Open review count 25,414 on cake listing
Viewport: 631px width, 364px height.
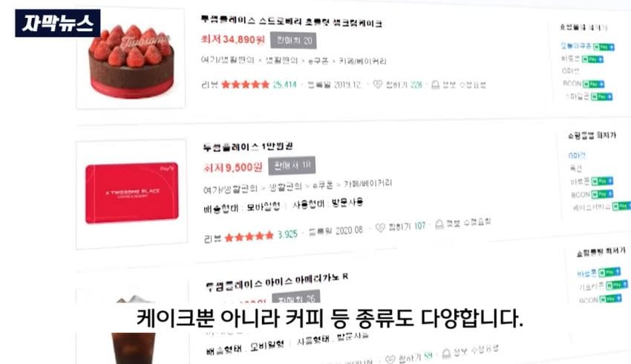pos(284,85)
